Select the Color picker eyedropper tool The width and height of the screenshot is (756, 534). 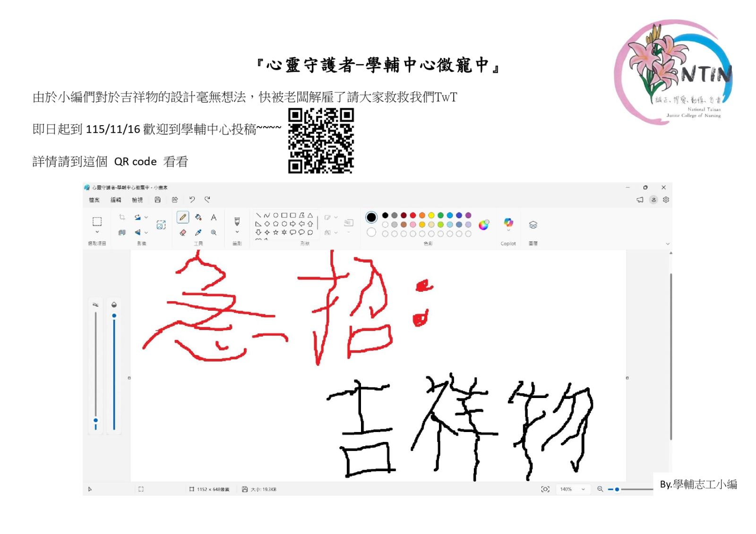click(198, 232)
